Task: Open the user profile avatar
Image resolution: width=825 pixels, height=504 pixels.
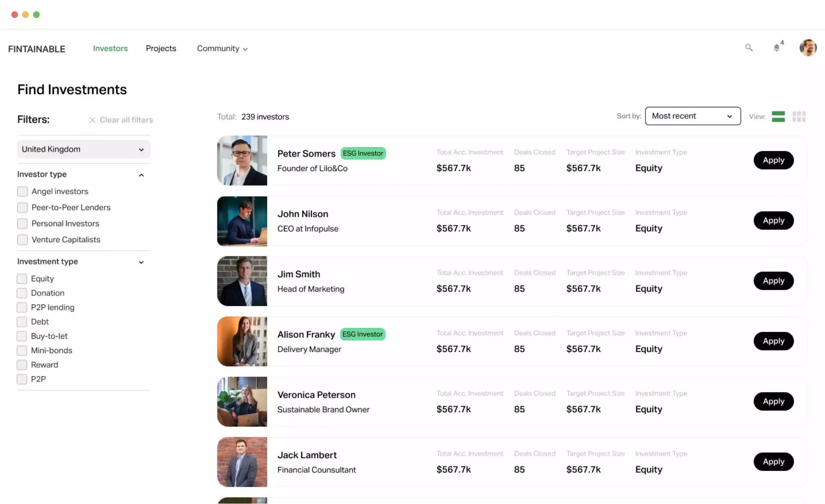Action: click(808, 48)
